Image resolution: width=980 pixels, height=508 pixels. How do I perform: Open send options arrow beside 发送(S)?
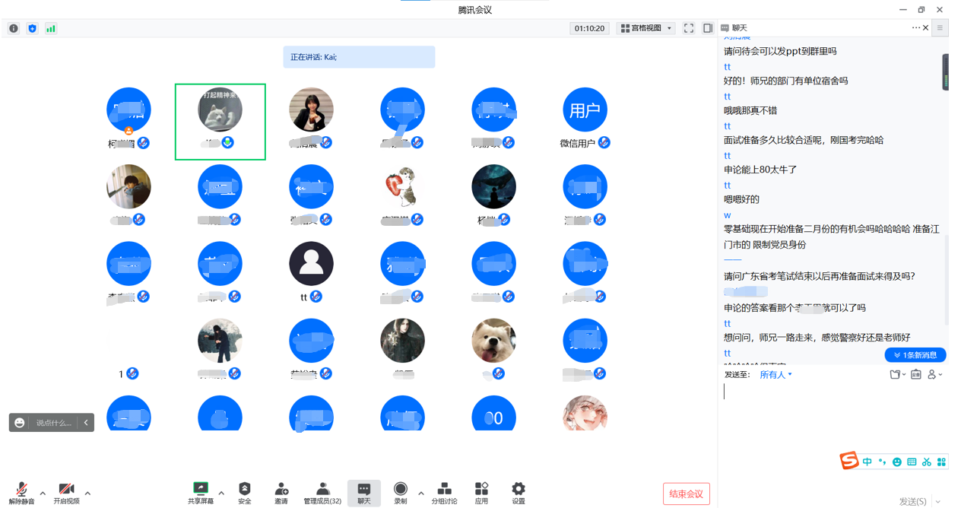tap(938, 501)
